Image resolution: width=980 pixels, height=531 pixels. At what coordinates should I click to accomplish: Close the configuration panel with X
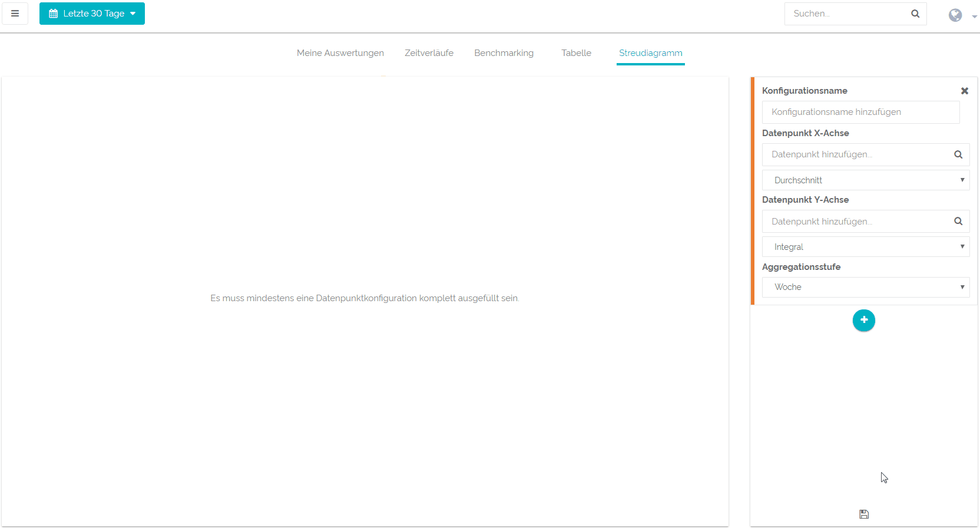(x=965, y=91)
